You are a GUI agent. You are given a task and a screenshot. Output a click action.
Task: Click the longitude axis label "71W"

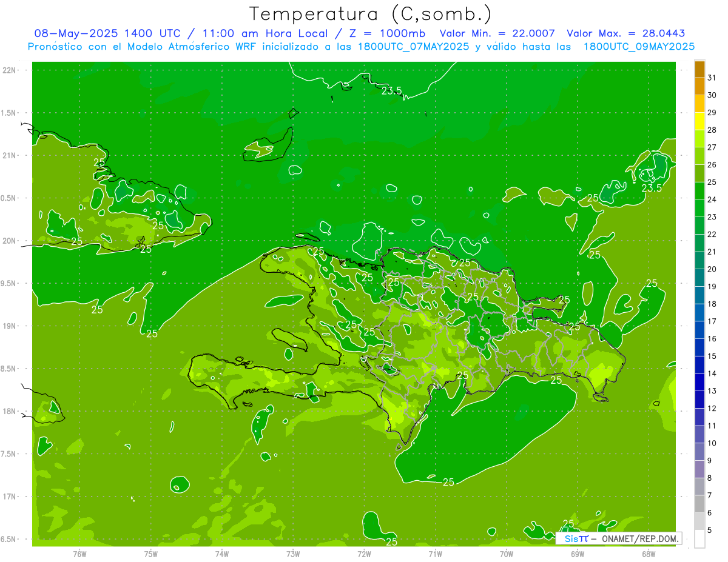[x=435, y=554]
